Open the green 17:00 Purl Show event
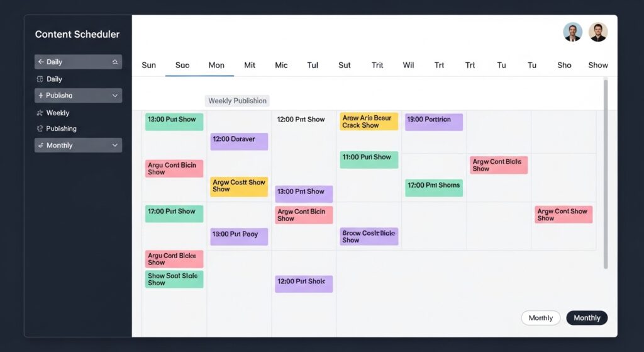This screenshot has height=352, width=644. (x=174, y=214)
